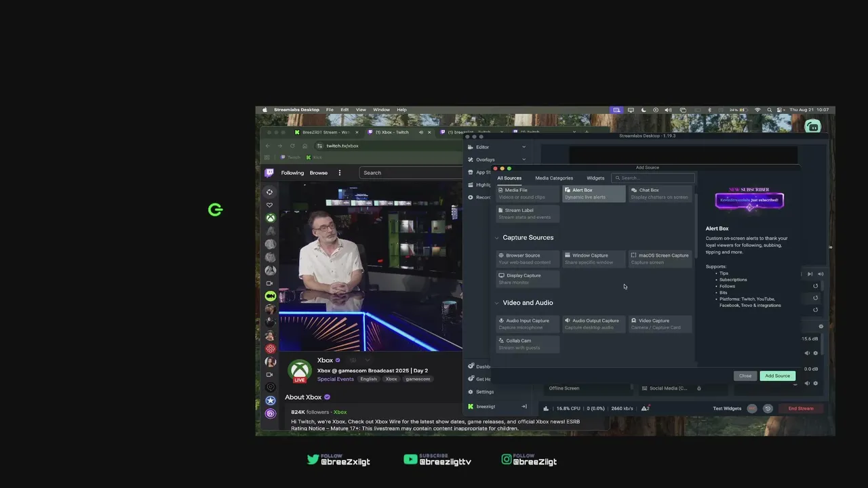Open the browser home button
Image resolution: width=868 pixels, height=488 pixels.
pyautogui.click(x=304, y=146)
